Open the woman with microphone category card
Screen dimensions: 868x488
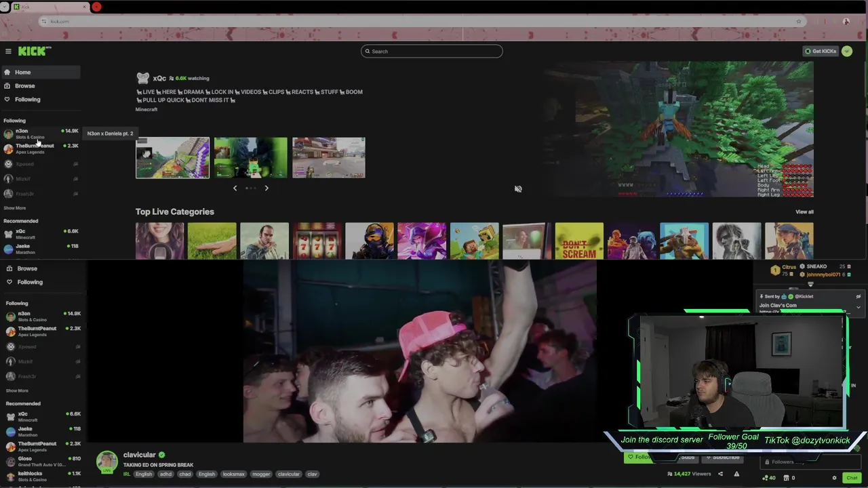tap(159, 241)
